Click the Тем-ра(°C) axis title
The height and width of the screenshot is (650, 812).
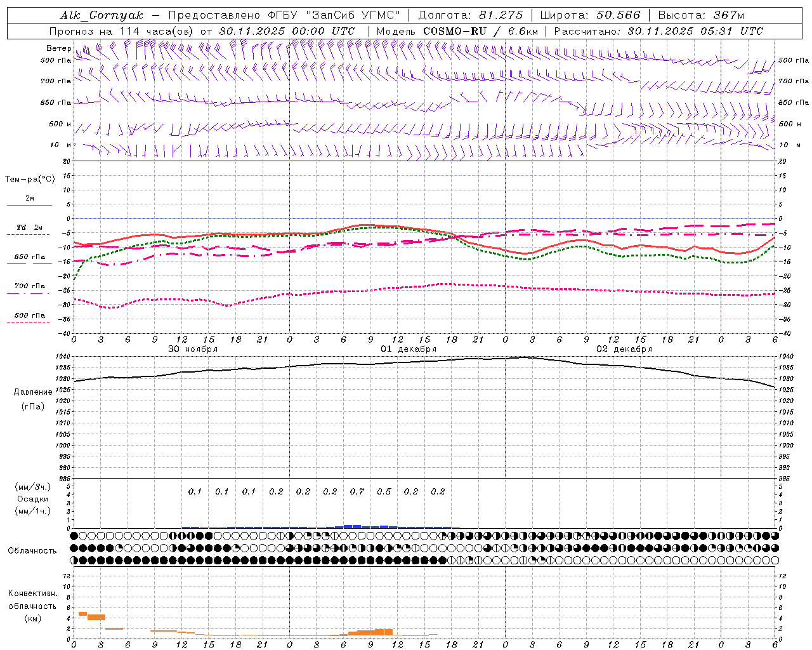[30, 180]
